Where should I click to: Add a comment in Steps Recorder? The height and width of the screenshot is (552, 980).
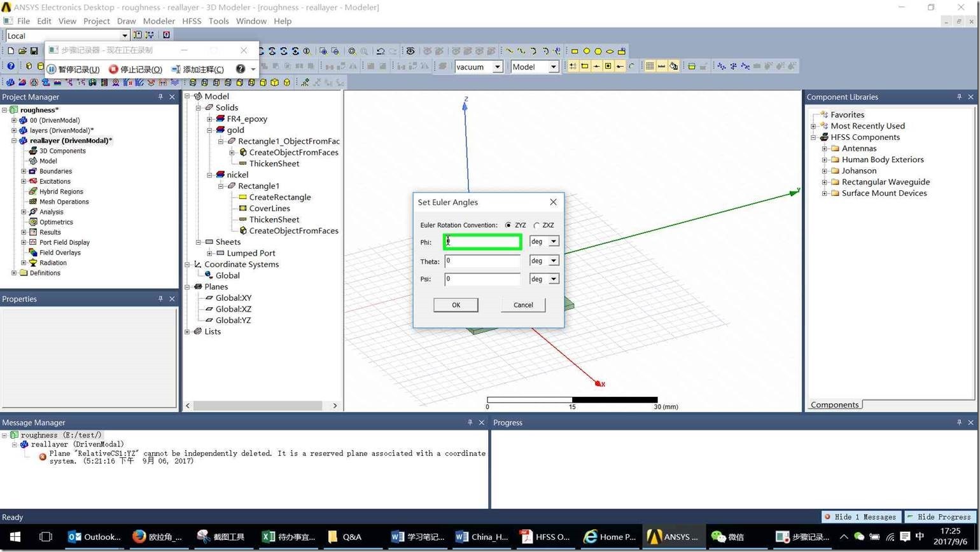(x=198, y=69)
